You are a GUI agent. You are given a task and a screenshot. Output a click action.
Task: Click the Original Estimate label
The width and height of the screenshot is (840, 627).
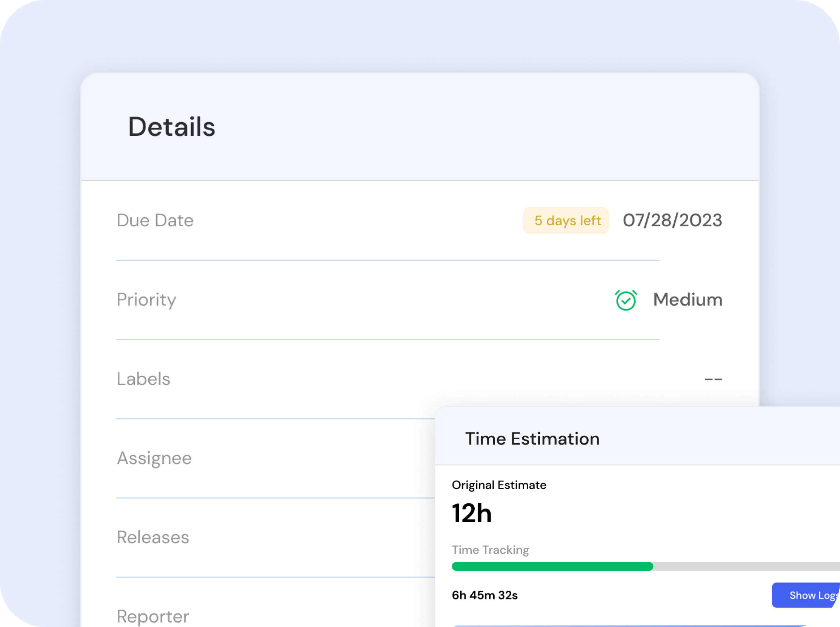tap(499, 485)
